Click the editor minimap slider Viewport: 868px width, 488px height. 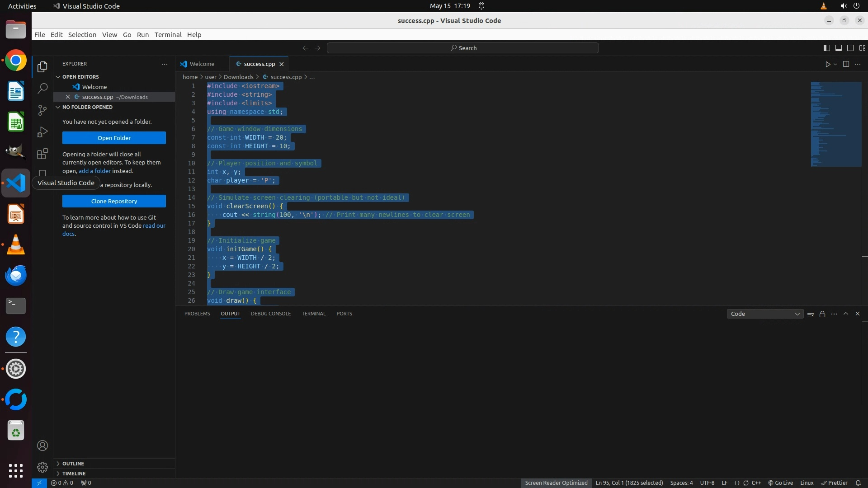click(x=835, y=124)
